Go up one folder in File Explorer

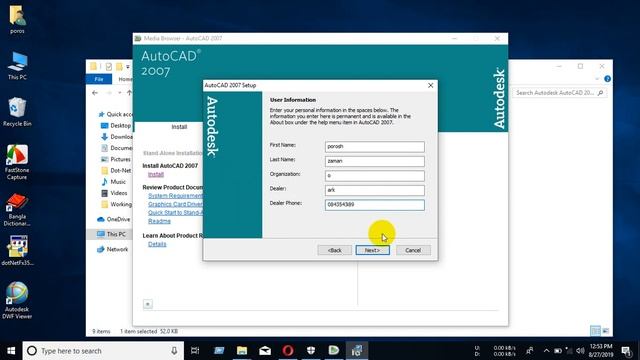coord(129,93)
